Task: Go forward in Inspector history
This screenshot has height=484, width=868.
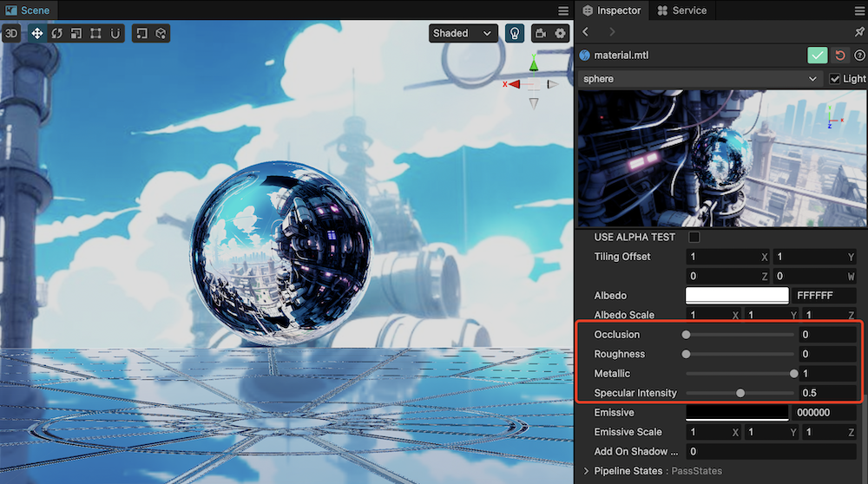Action: tap(612, 32)
